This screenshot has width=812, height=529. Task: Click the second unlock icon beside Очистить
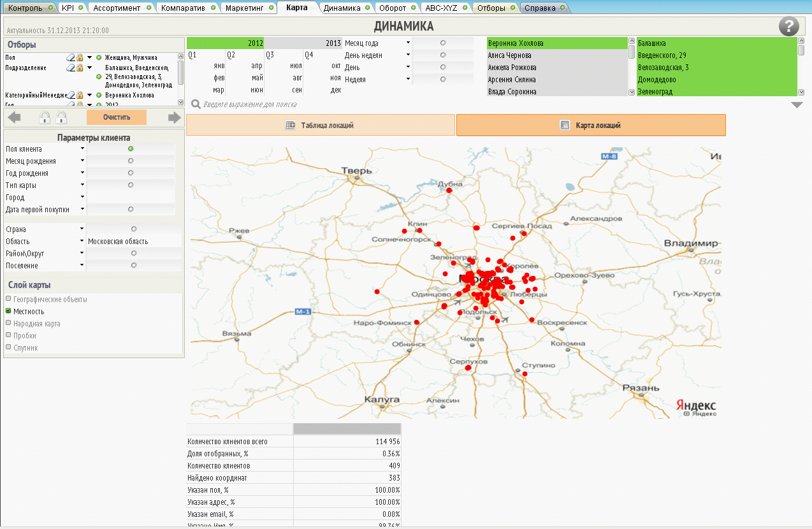62,117
